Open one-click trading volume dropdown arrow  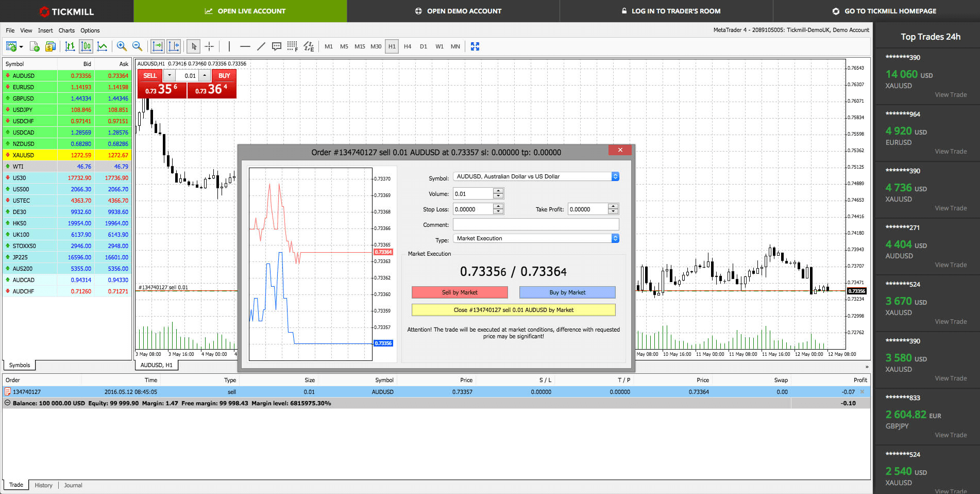(x=170, y=75)
